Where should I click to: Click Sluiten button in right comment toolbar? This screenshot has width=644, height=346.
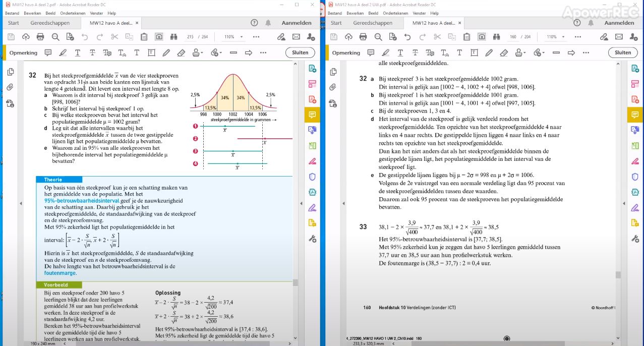click(x=623, y=52)
